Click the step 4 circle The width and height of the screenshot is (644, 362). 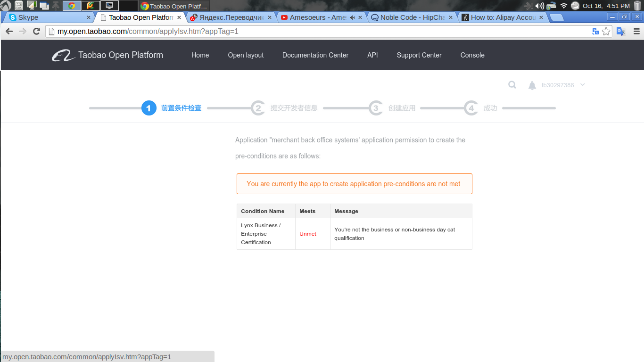pyautogui.click(x=471, y=108)
